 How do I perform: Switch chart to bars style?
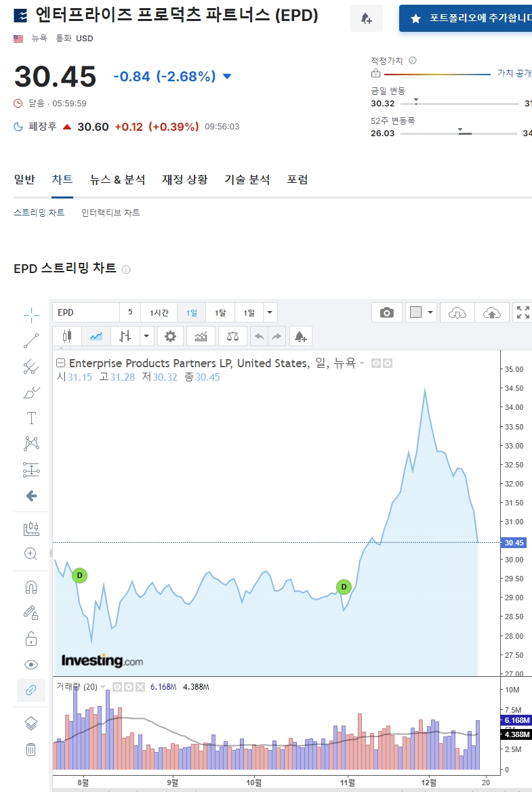(125, 336)
